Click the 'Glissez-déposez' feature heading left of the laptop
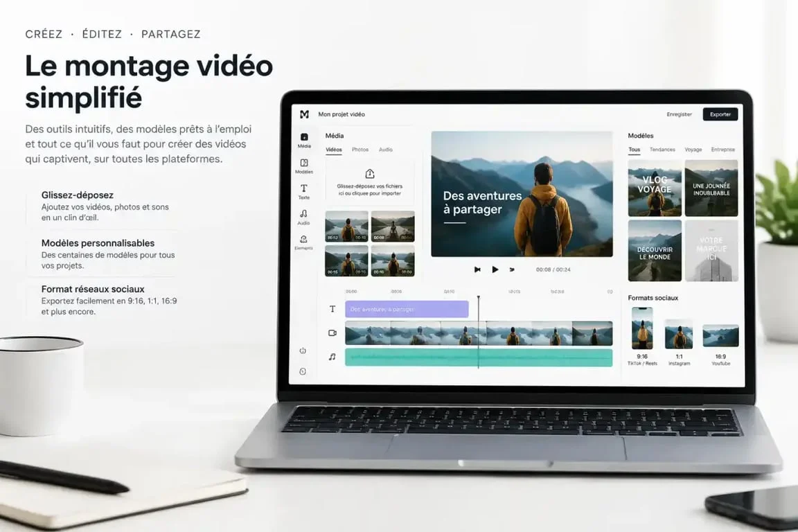 point(78,195)
